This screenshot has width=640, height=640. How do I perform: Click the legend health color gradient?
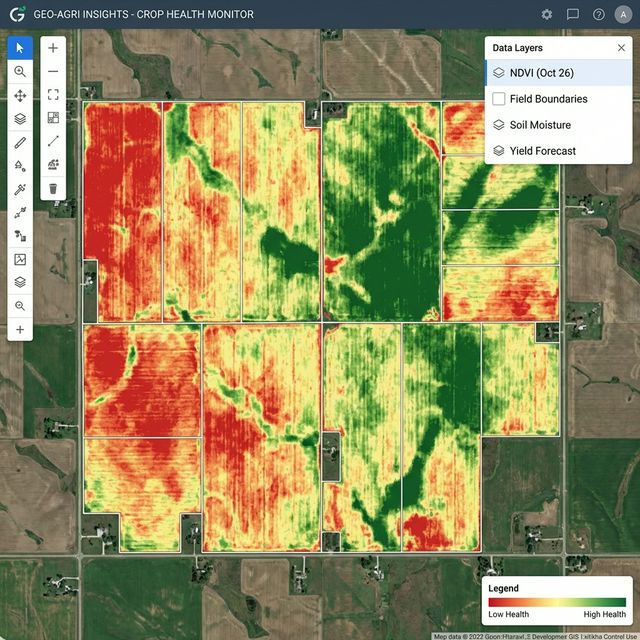pyautogui.click(x=557, y=603)
